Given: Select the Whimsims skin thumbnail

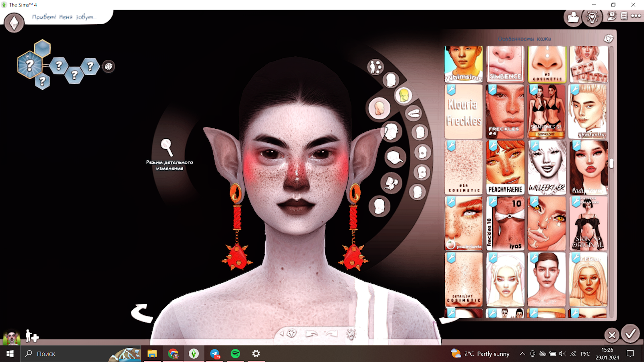Looking at the screenshot, I should coord(464,64).
